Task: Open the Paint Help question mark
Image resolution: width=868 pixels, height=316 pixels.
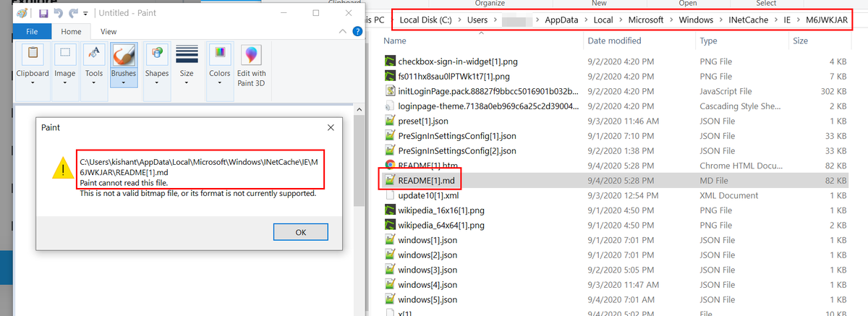Action: pos(357,32)
